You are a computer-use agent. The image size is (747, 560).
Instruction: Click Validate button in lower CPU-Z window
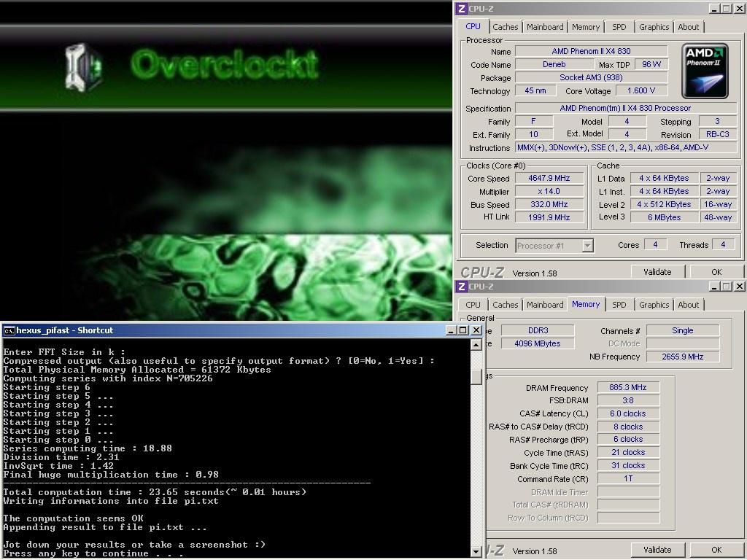tap(657, 550)
